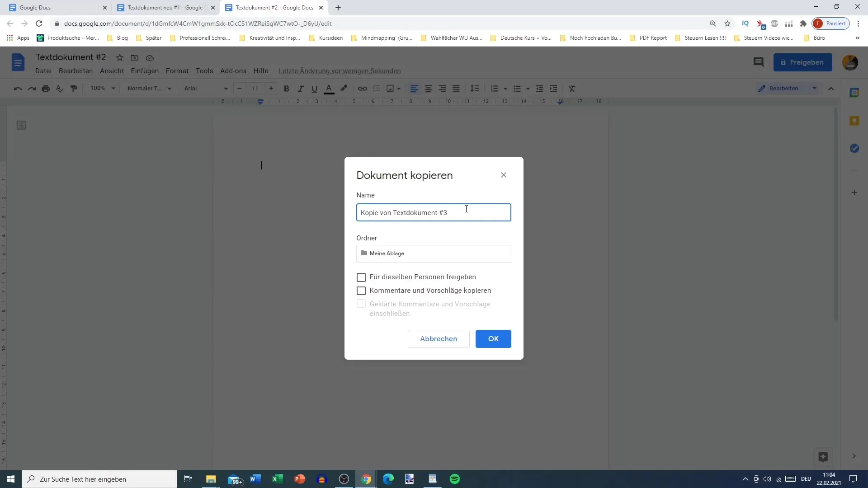868x488 pixels.
Task: Select the text highlight color icon
Action: pos(344,88)
